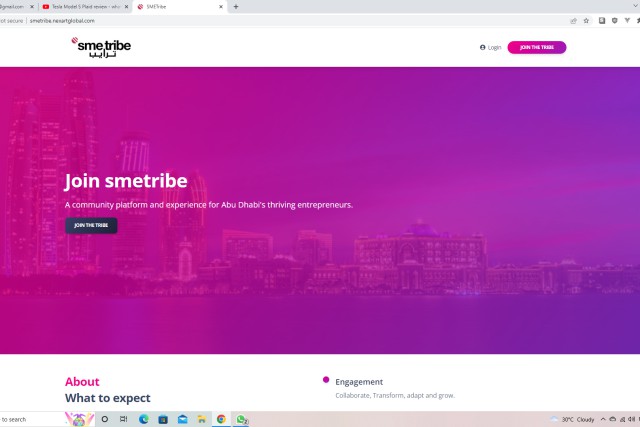The image size is (640, 427).
Task: Expand the hidden system tray icons
Action: point(603,419)
